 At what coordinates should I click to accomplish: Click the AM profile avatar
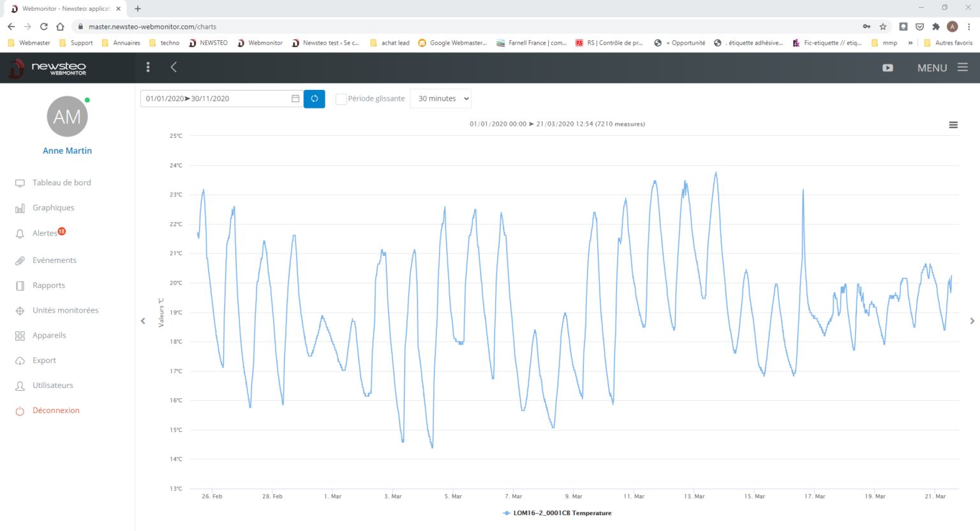(67, 116)
